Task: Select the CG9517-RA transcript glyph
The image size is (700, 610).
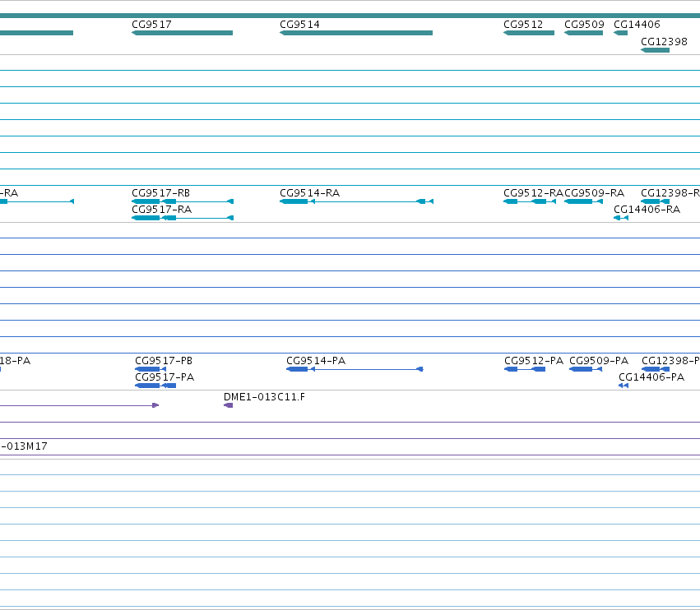Action: click(183, 218)
